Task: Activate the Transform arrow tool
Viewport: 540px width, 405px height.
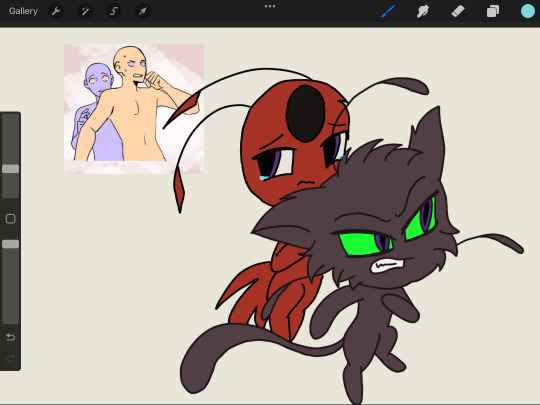Action: click(142, 11)
